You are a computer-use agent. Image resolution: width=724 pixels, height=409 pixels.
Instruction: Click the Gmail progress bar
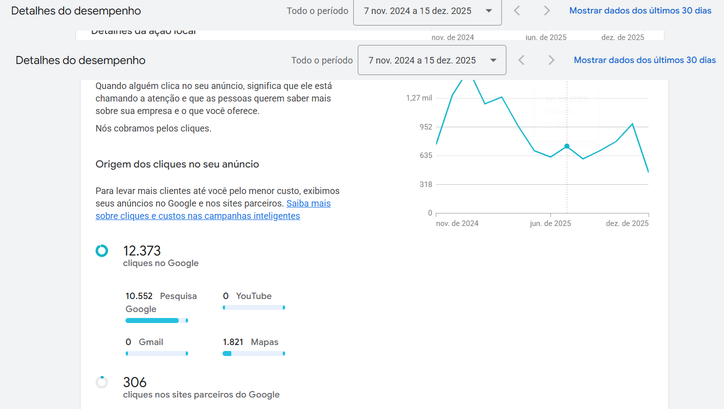point(157,354)
